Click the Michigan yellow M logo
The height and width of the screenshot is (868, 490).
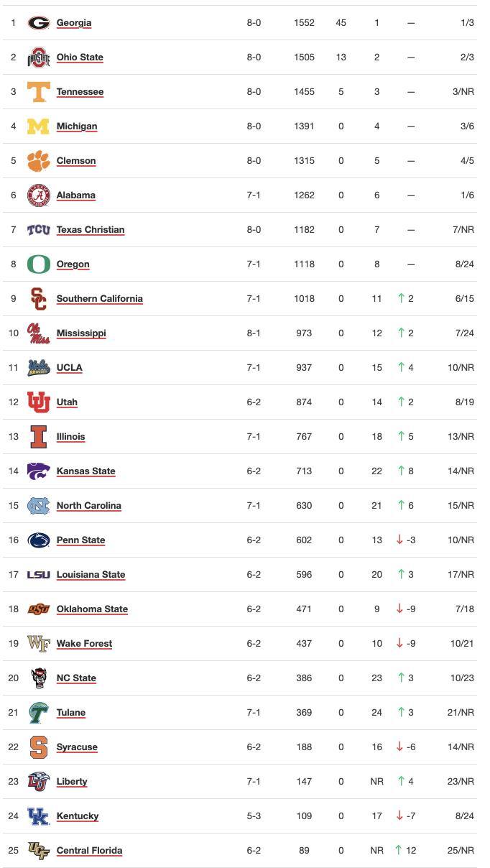38,126
